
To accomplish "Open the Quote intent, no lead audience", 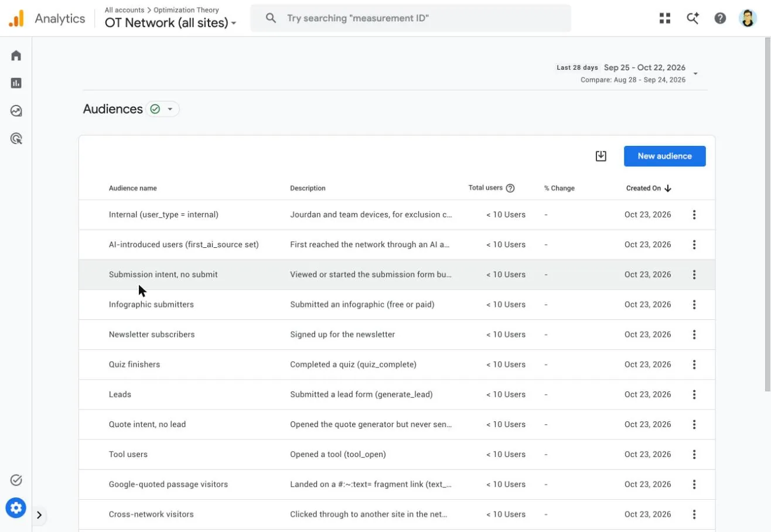I will pos(147,424).
